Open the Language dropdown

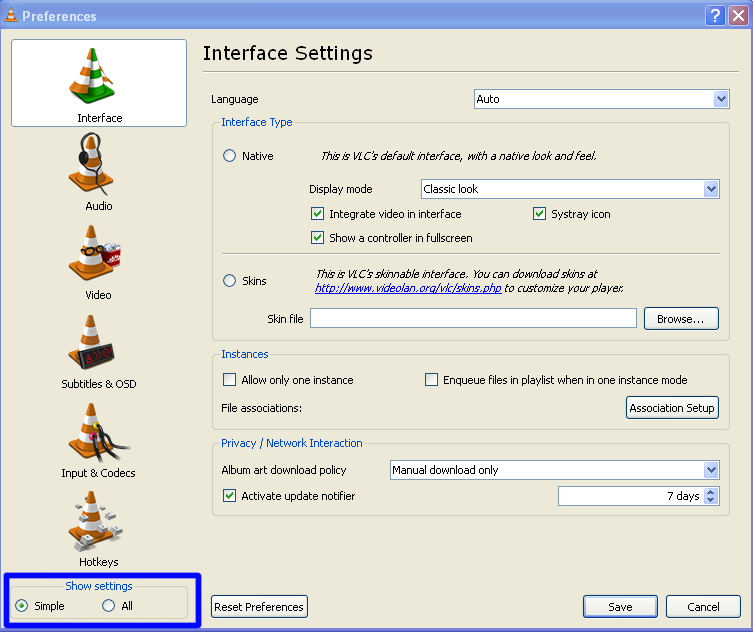(x=602, y=99)
